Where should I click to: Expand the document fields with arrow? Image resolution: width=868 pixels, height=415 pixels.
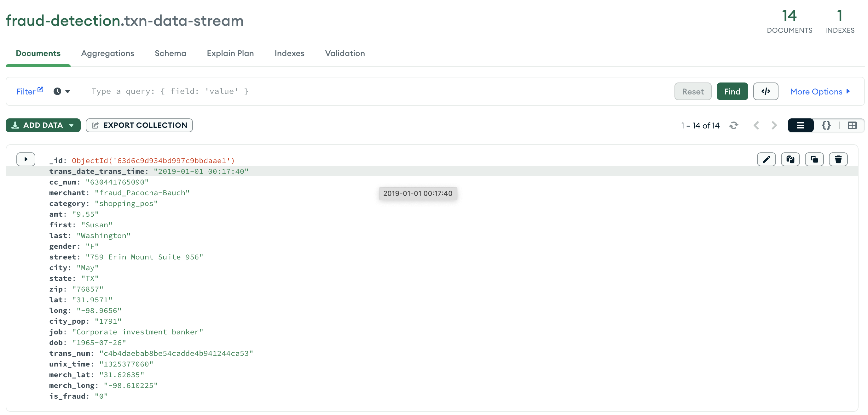pos(26,159)
